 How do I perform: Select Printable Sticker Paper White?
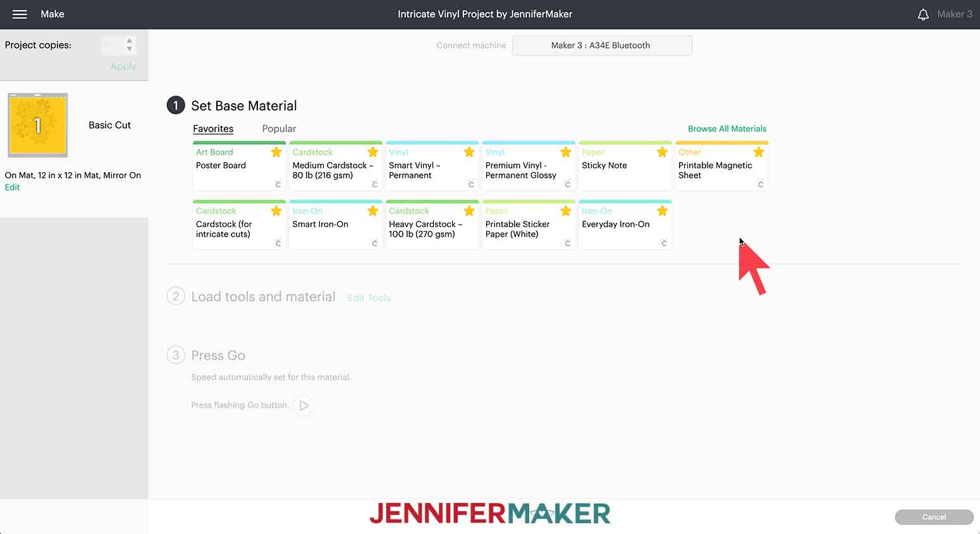pos(529,225)
